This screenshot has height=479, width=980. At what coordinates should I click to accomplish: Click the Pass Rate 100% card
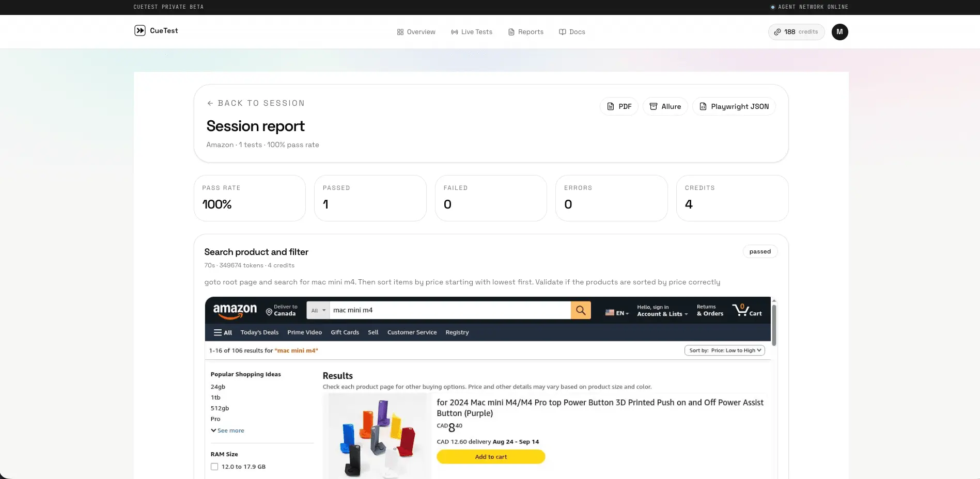250,198
